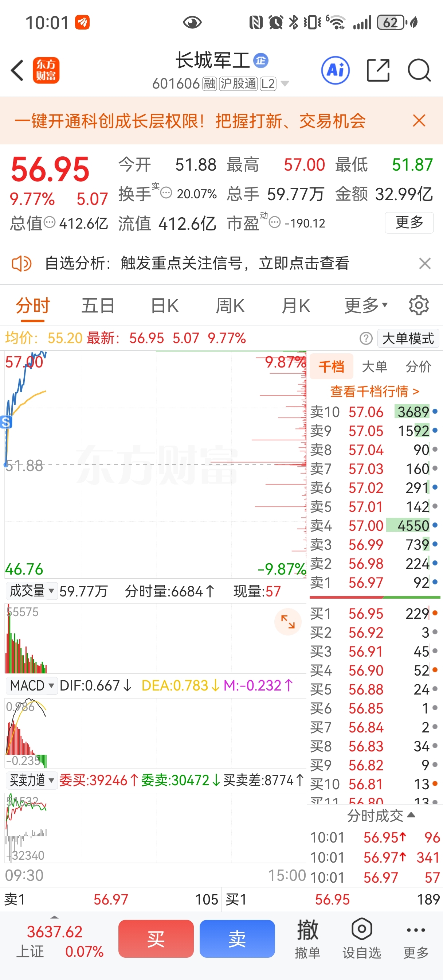Image resolution: width=443 pixels, height=980 pixels.
Task: Switch to the 大单 tab
Action: 375,366
